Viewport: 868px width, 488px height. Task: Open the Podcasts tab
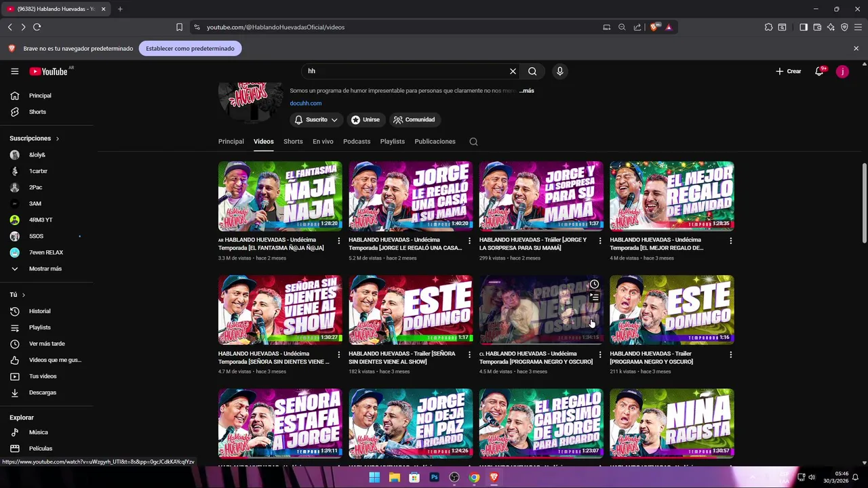click(x=357, y=142)
